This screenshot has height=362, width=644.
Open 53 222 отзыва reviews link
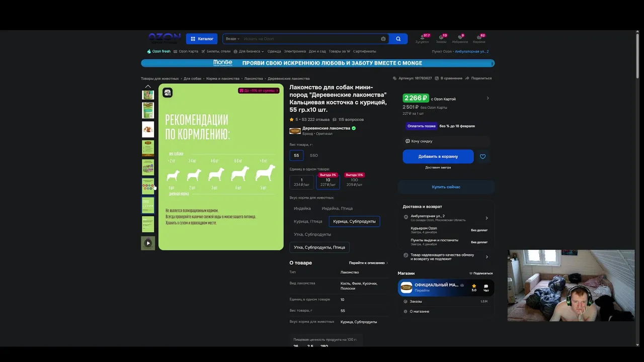[x=315, y=120]
